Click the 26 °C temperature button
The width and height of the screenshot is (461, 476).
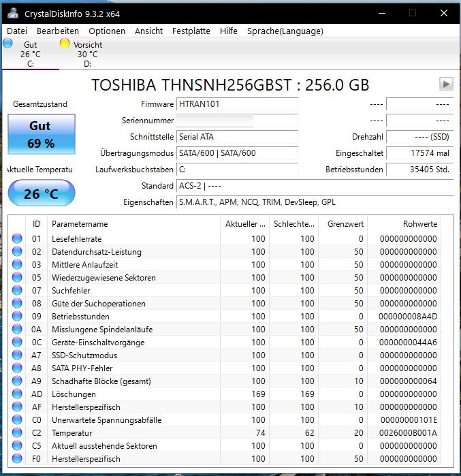(x=42, y=193)
